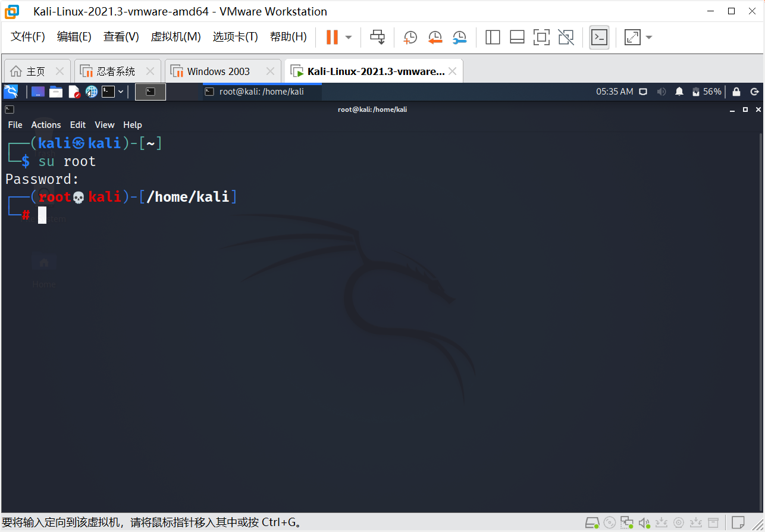Viewport: 765px width, 532px height.
Task: Enter full screen mode
Action: [x=541, y=37]
